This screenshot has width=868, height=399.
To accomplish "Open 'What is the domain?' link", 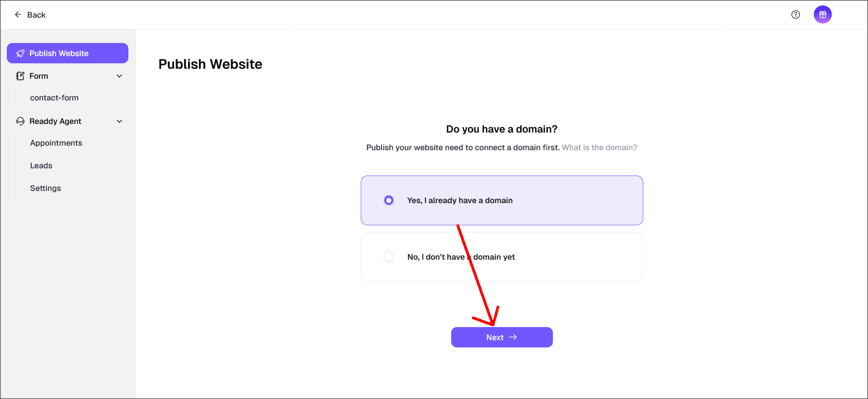I will point(599,147).
